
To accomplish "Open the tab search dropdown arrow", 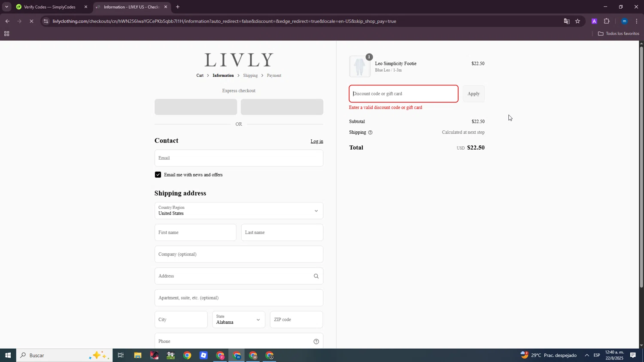I will (6, 7).
